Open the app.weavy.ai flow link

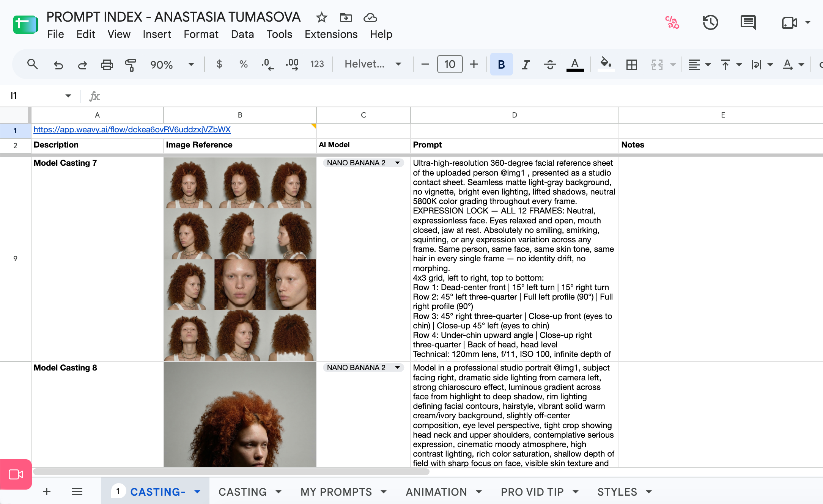pos(132,130)
